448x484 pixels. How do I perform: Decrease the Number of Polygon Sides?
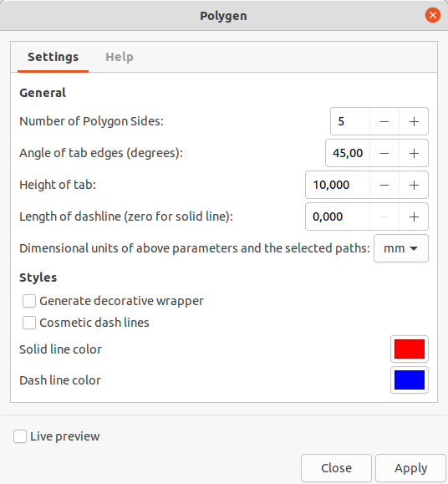click(384, 121)
